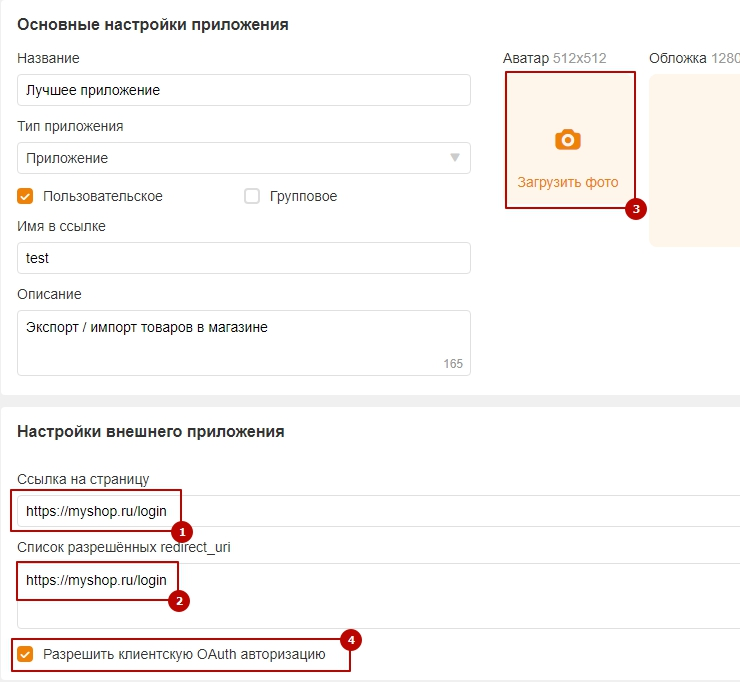Click the cover image 'Обложка' upload area

click(x=695, y=160)
